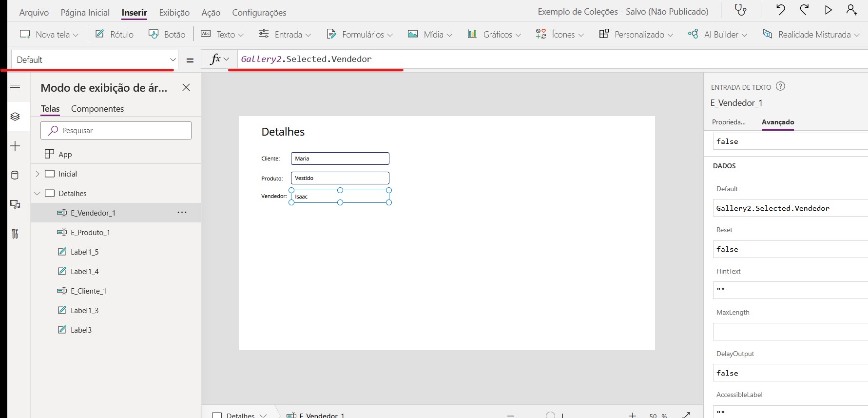The width and height of the screenshot is (868, 418).
Task: Click the Redo arrow icon
Action: [x=804, y=10]
